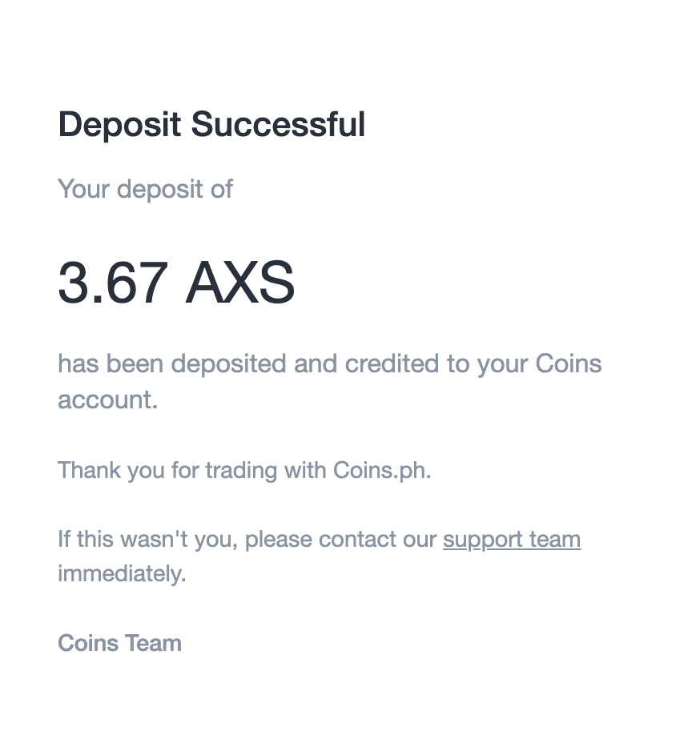Click the word 'team' in support link

click(554, 540)
